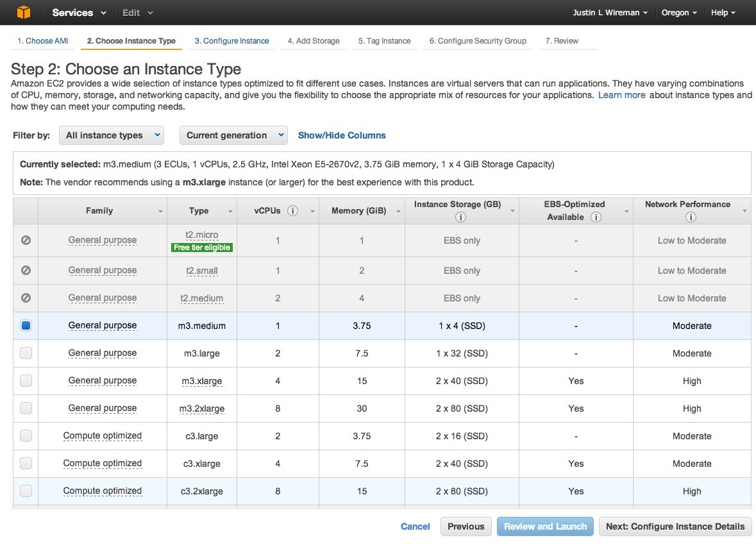Click the unavailable icon on t2.micro row
756x547 pixels.
point(26,240)
